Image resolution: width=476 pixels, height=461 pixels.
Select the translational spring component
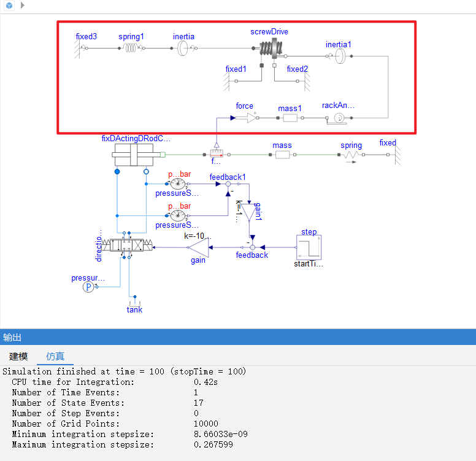351,155
